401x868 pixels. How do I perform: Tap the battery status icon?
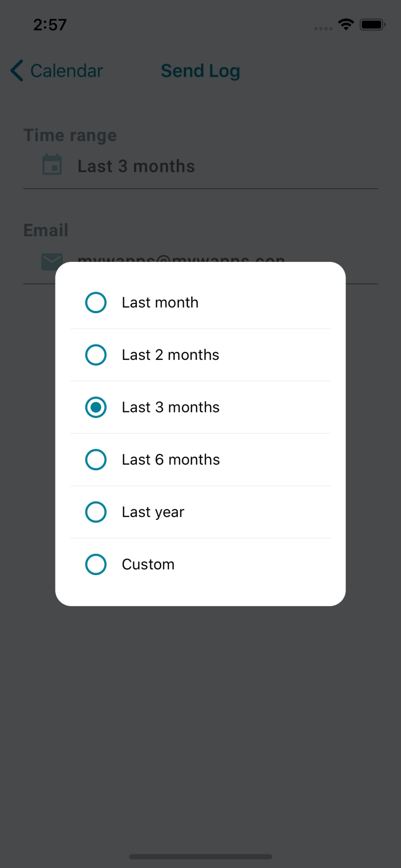372,25
